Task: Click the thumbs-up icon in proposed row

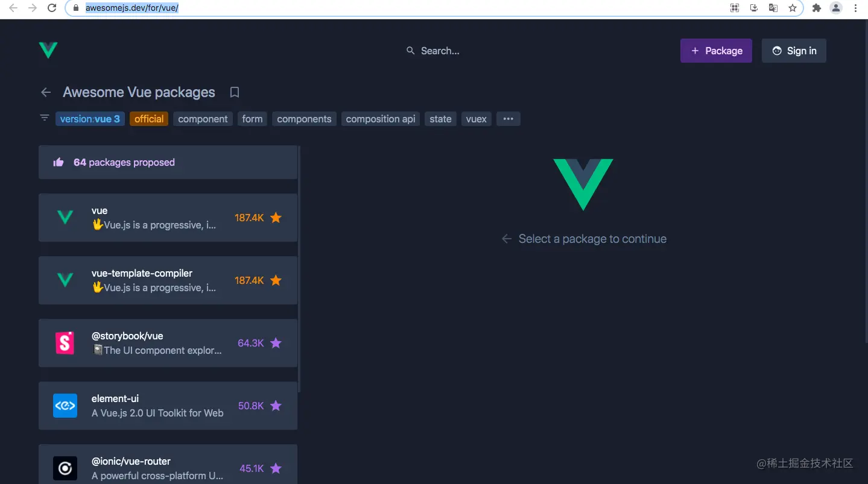Action: coord(59,162)
